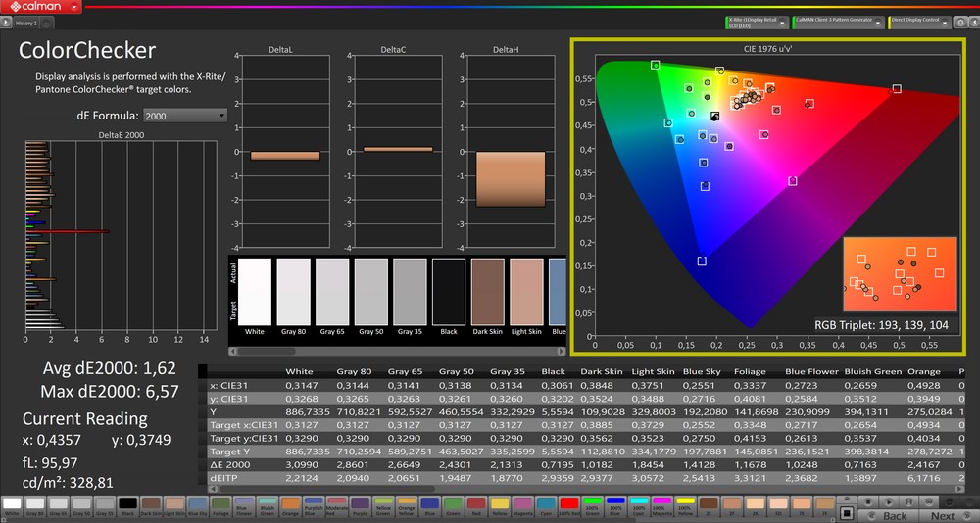The image size is (980, 523).
Task: Expand the dE Formula dropdown
Action: pos(185,116)
